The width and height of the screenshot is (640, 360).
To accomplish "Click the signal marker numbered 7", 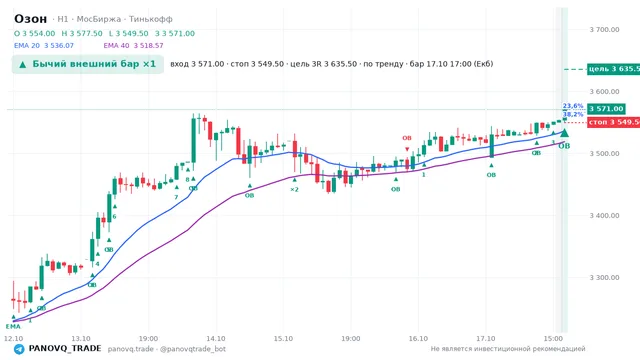I will pos(176,197).
